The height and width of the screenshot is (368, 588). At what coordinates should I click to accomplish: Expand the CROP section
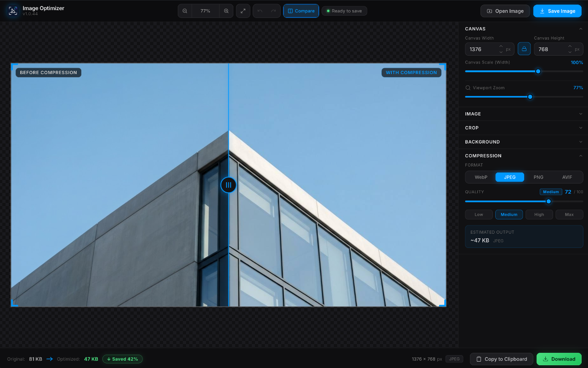pyautogui.click(x=524, y=128)
